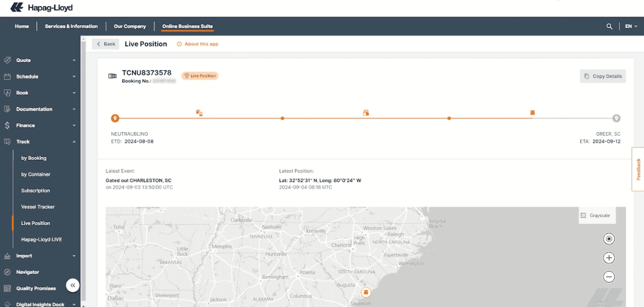Zoom out the map with minus button
The width and height of the screenshot is (644, 307).
pos(608,277)
